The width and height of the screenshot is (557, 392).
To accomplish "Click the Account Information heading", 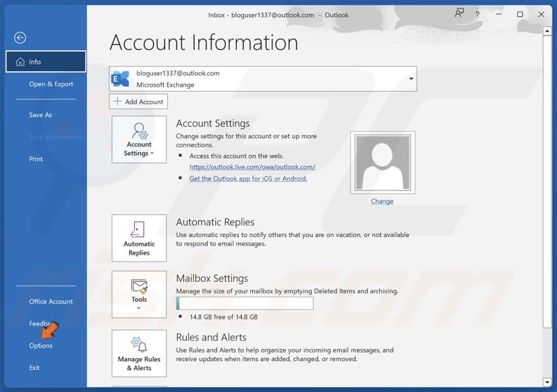I will tap(204, 42).
